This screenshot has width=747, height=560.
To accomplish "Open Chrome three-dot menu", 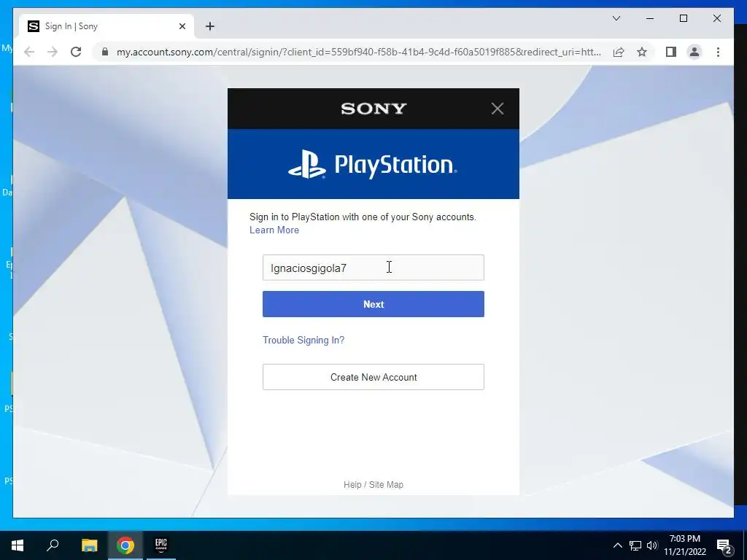I will pyautogui.click(x=718, y=52).
